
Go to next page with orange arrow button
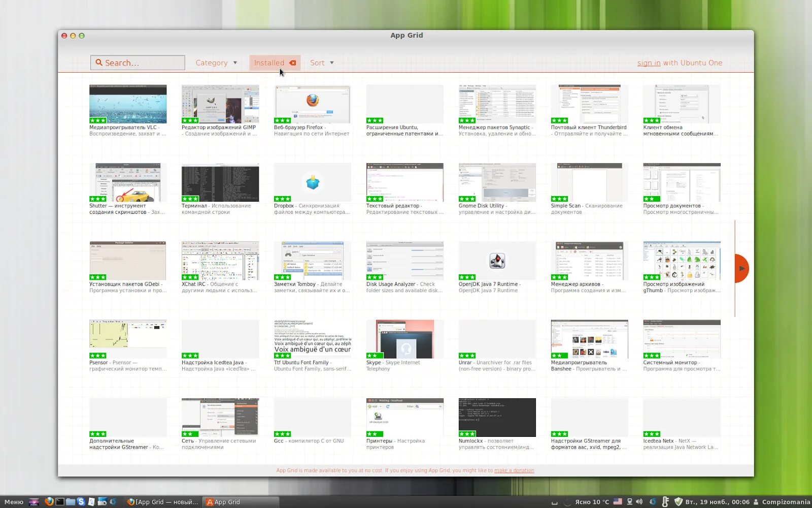click(741, 268)
